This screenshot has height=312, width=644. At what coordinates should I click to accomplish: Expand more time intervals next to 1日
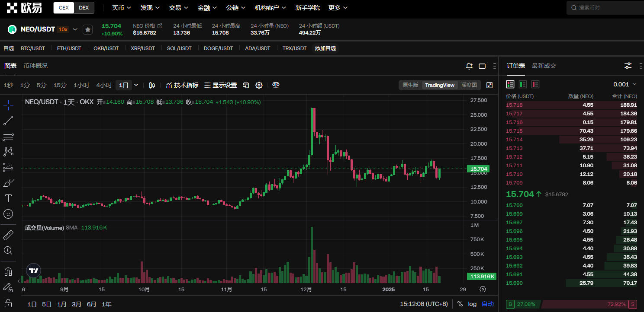coord(136,85)
